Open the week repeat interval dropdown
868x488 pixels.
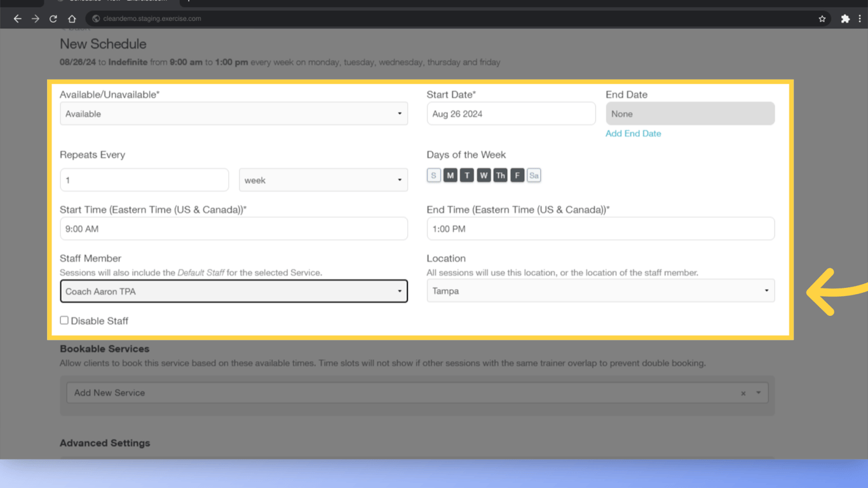(323, 180)
